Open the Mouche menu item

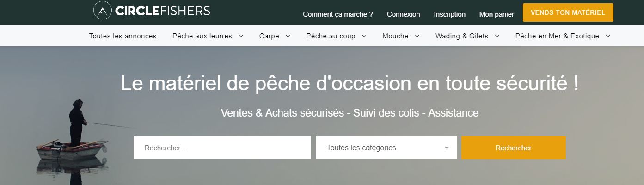pyautogui.click(x=395, y=36)
